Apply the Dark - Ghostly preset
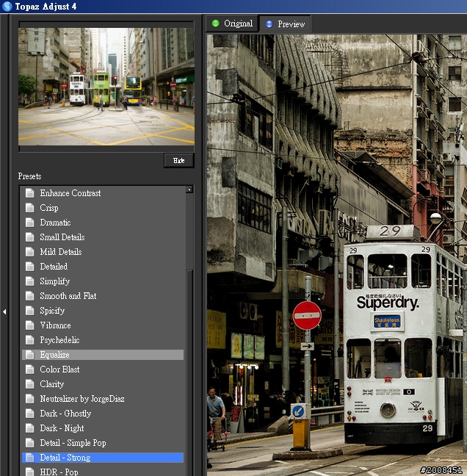The width and height of the screenshot is (467, 476). (x=103, y=414)
